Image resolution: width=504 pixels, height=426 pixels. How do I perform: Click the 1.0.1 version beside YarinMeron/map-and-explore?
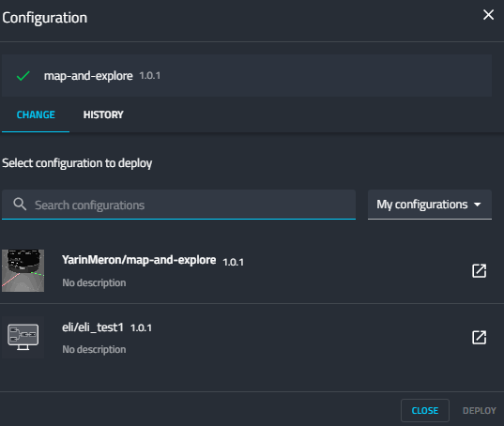pos(234,262)
